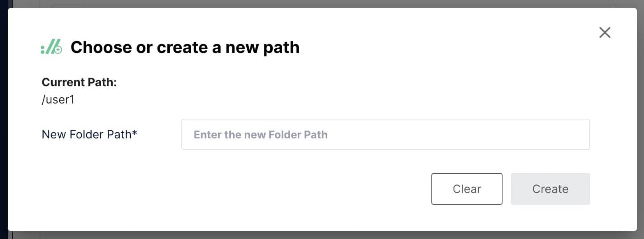Click the 'New Folder Path*' label
The image size is (644, 239).
pos(89,134)
